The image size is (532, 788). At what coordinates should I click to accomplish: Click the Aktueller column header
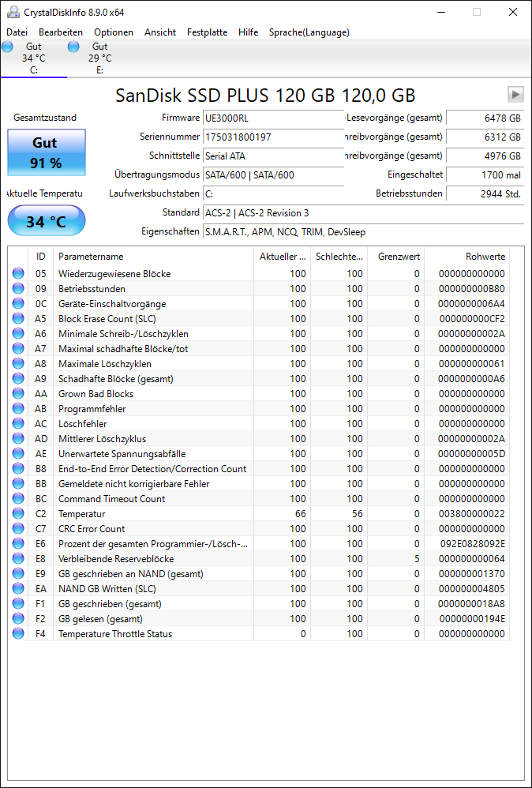[x=282, y=257]
